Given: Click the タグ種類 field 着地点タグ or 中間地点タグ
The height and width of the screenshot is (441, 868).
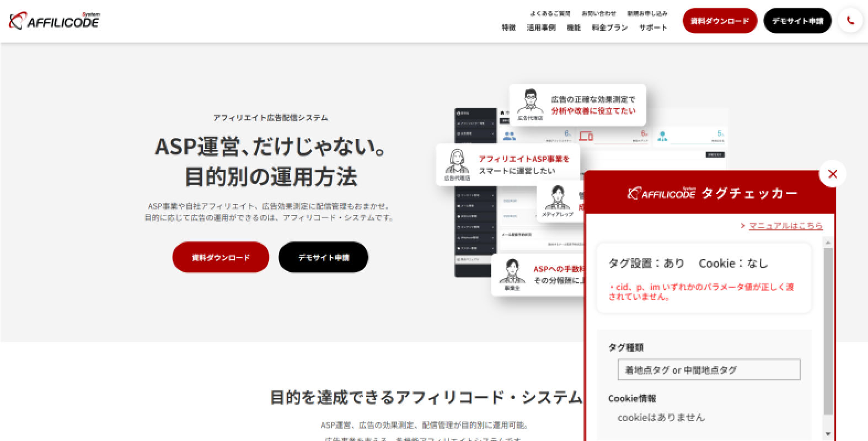Looking at the screenshot, I should click(709, 370).
